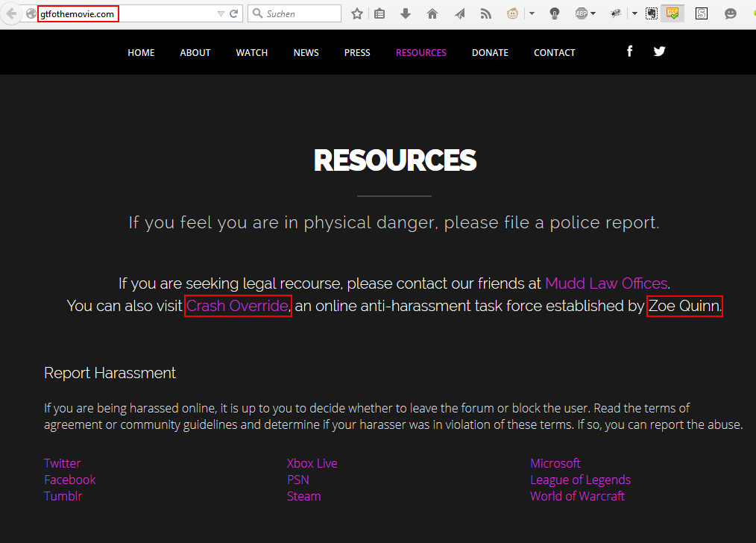The image size is (756, 543).
Task: Open the Greasemonkey dropdown arrow
Action: 532,13
